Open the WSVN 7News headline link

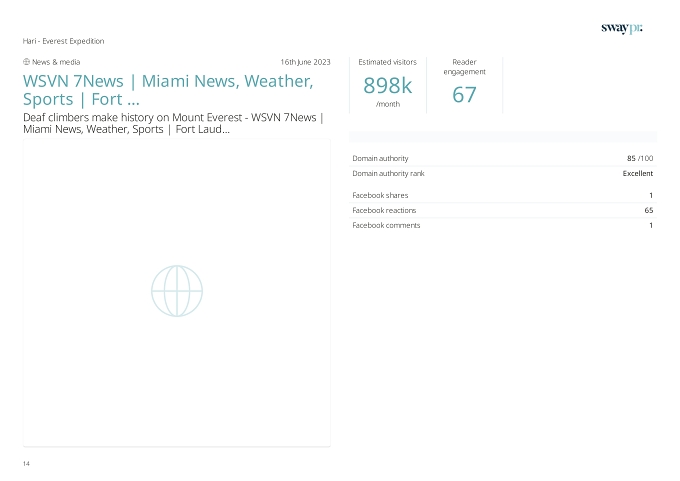[x=168, y=90]
